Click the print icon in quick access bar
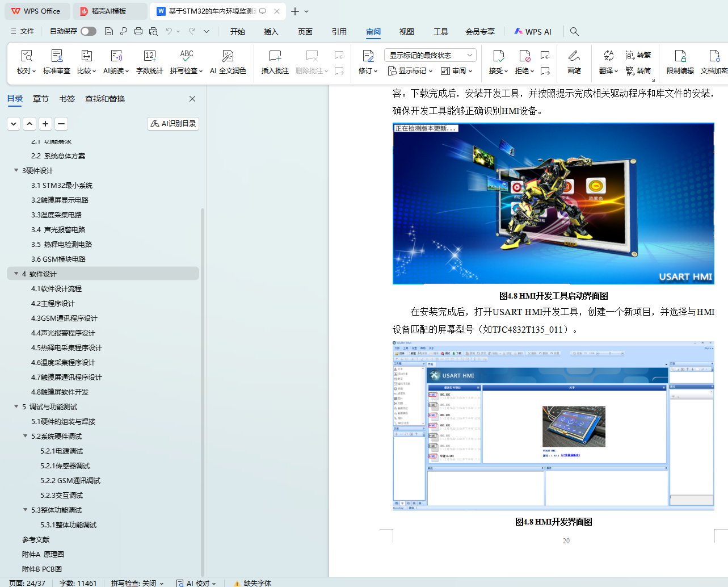The image size is (728, 587). pos(138,31)
